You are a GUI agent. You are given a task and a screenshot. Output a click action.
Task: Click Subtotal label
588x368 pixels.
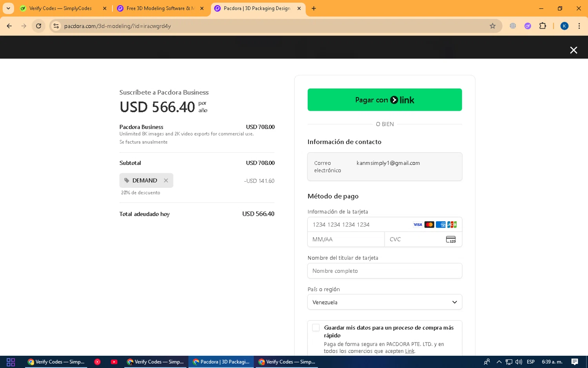click(x=130, y=163)
